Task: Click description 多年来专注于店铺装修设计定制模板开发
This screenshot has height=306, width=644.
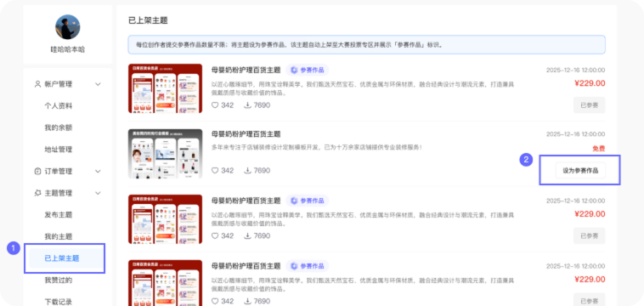Action: pos(317,147)
